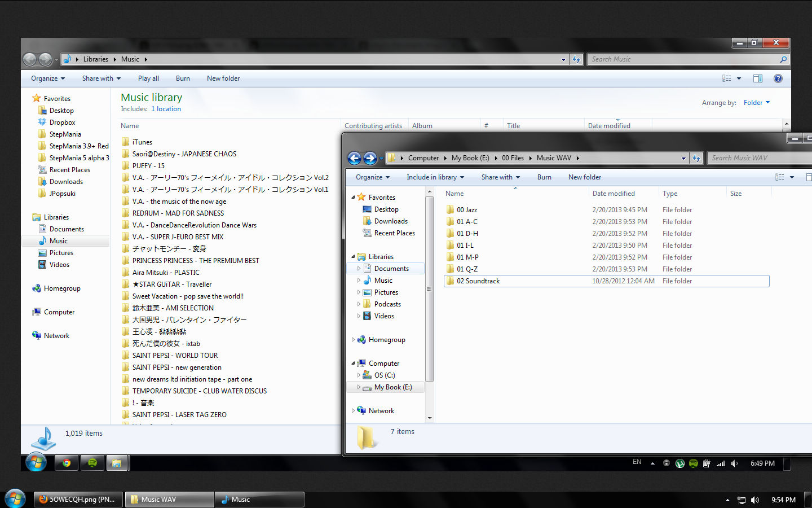Click Dropbox in Music library favorites

click(62, 122)
